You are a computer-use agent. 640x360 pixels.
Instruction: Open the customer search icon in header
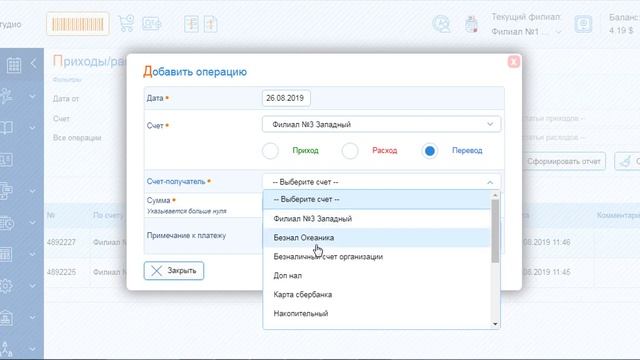[x=442, y=24]
